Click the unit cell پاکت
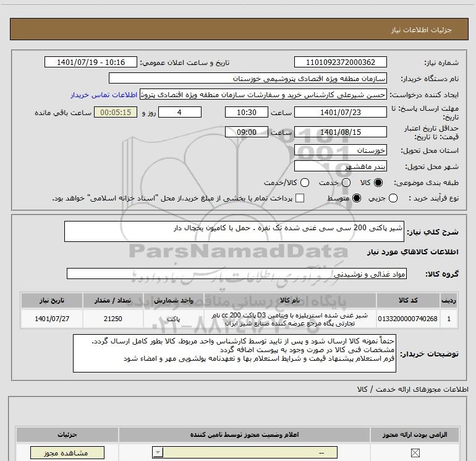The image size is (476, 461). [173, 319]
